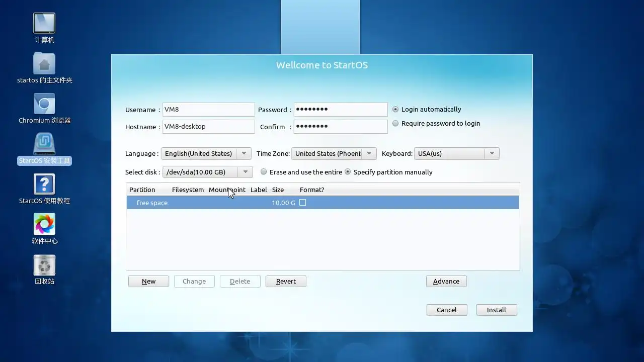The image size is (644, 362).
Task: Click the Advance button
Action: 446,281
